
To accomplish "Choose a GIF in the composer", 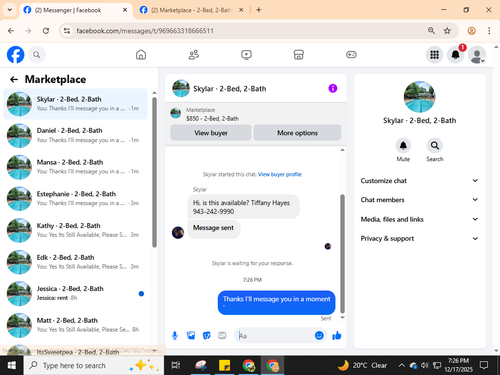I will coord(222,335).
